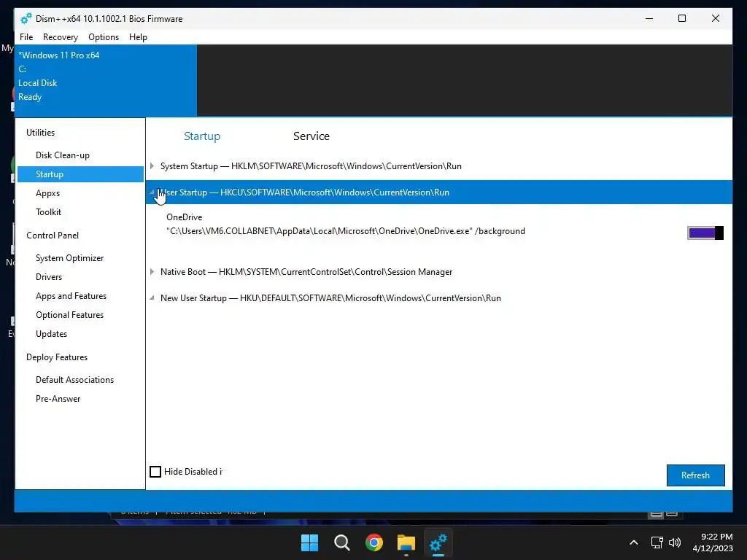Expand System Startup group arrow
The height and width of the screenshot is (560, 747).
pos(152,166)
